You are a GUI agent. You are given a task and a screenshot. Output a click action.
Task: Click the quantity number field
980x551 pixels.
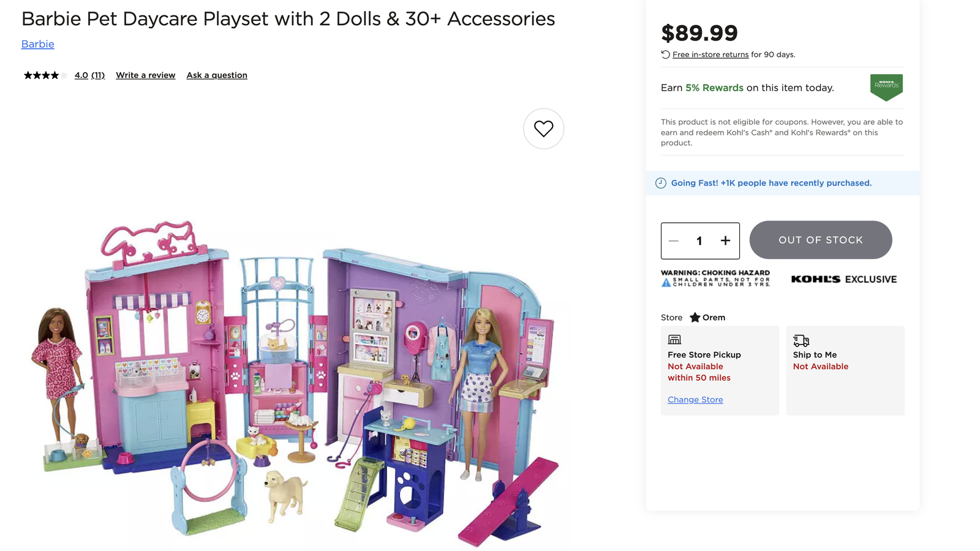(699, 241)
